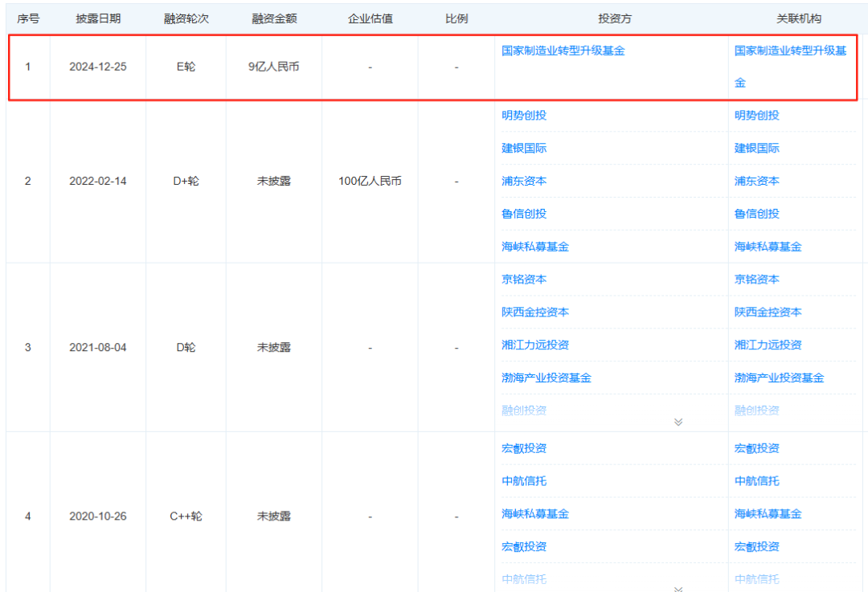Open 海峡私募基金 关联机构 link in C++轮 row
868x592 pixels.
pos(768,514)
